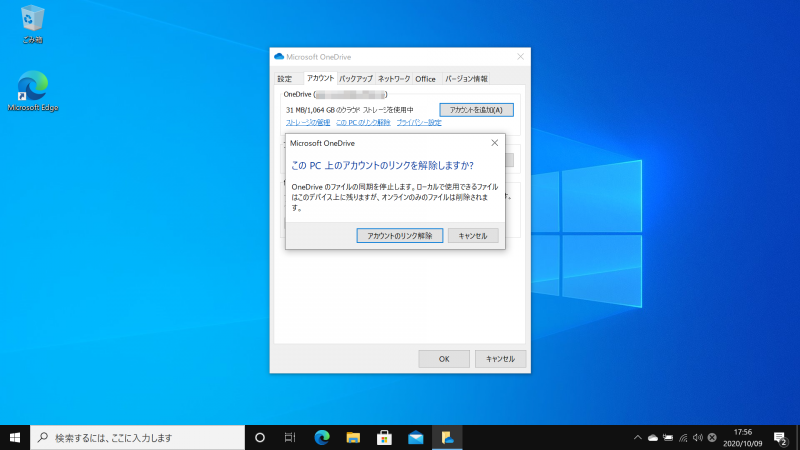This screenshot has height=450, width=800.
Task: Open the Action Center notifications icon
Action: pyautogui.click(x=780, y=438)
